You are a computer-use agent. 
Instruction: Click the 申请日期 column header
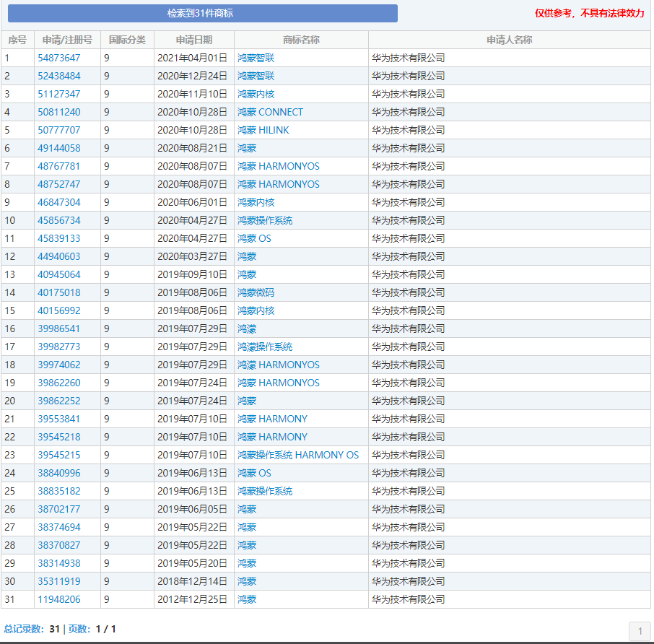[x=194, y=40]
